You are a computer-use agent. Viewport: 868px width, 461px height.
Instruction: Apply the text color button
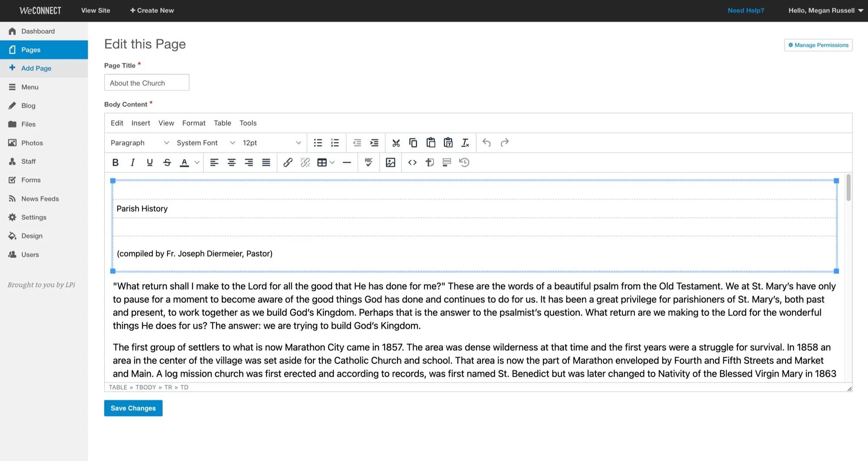tap(184, 162)
